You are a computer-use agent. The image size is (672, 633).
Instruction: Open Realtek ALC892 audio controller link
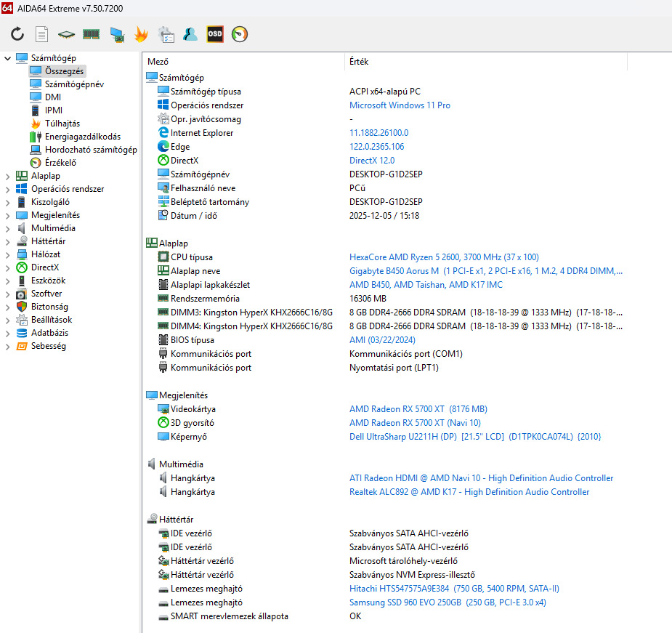(x=469, y=492)
